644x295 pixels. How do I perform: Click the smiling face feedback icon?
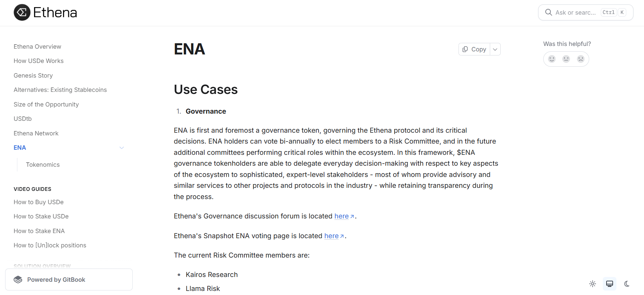(552, 59)
